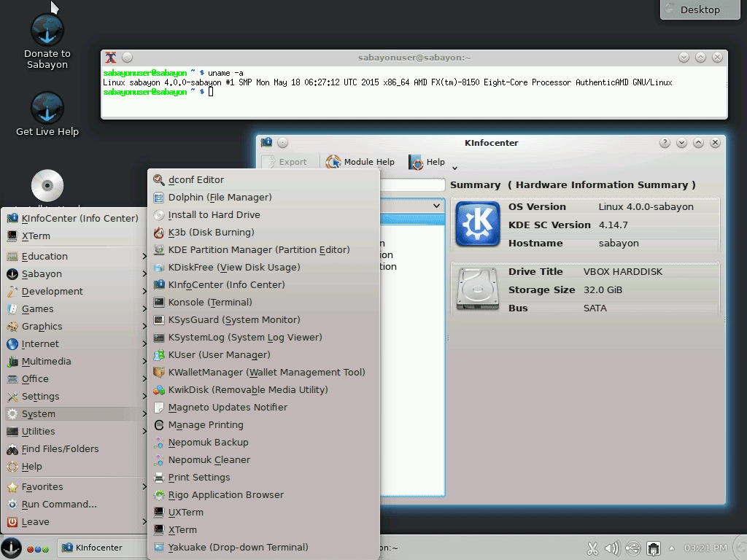Click the UXTerm terminal icon

click(158, 513)
